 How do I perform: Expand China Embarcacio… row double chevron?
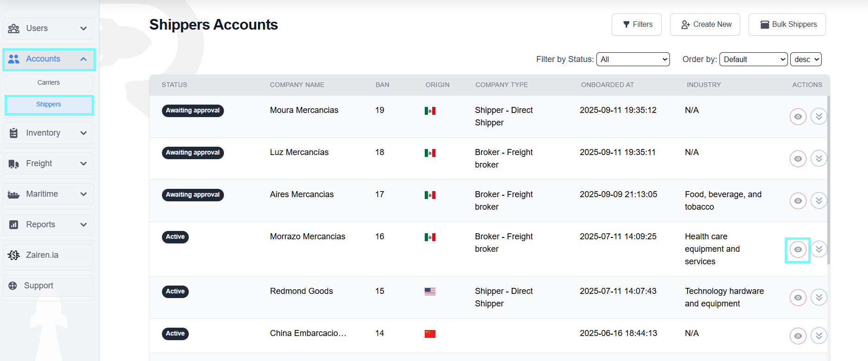[819, 336]
